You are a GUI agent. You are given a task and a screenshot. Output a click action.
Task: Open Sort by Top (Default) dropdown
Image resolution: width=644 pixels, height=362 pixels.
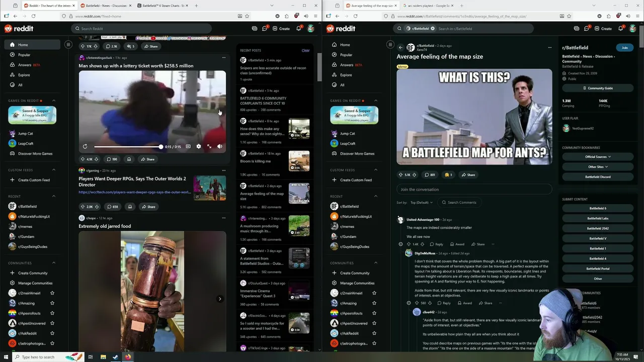pyautogui.click(x=422, y=203)
